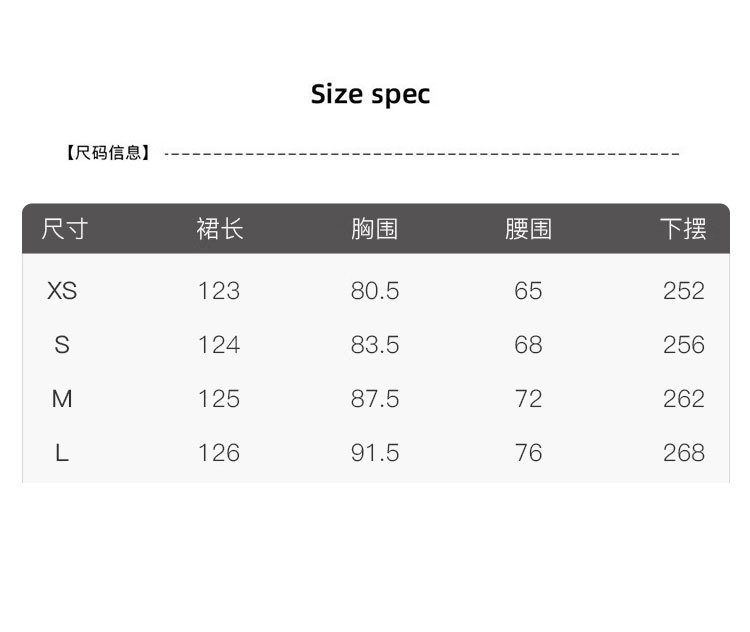Click the 91.5 bust value
This screenshot has width=750, height=632.
coord(375,453)
